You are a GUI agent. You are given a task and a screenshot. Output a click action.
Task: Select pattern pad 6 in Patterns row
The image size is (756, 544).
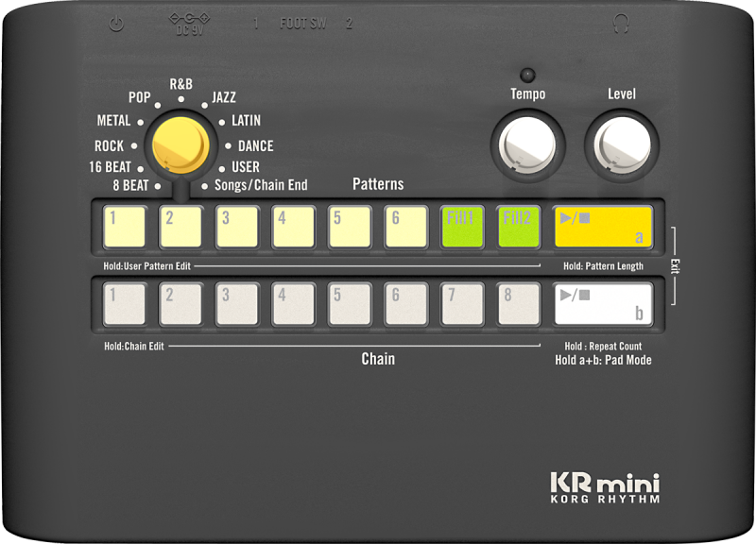[x=406, y=227]
